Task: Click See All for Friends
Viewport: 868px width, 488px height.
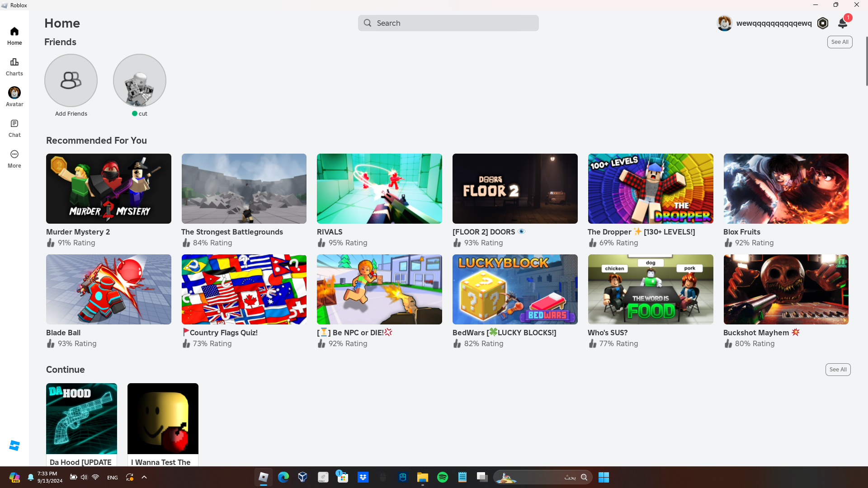Action: click(840, 42)
